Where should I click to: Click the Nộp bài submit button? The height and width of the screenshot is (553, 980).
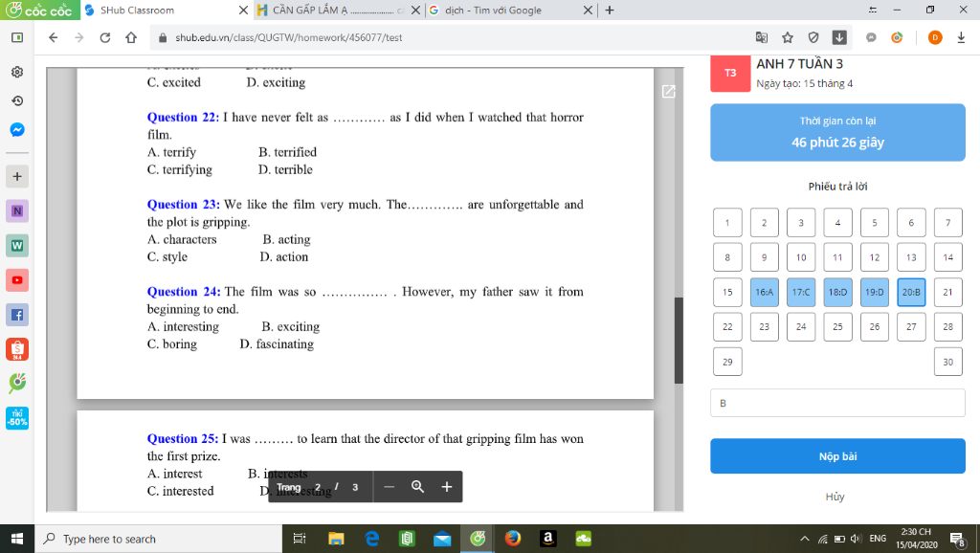tap(837, 456)
